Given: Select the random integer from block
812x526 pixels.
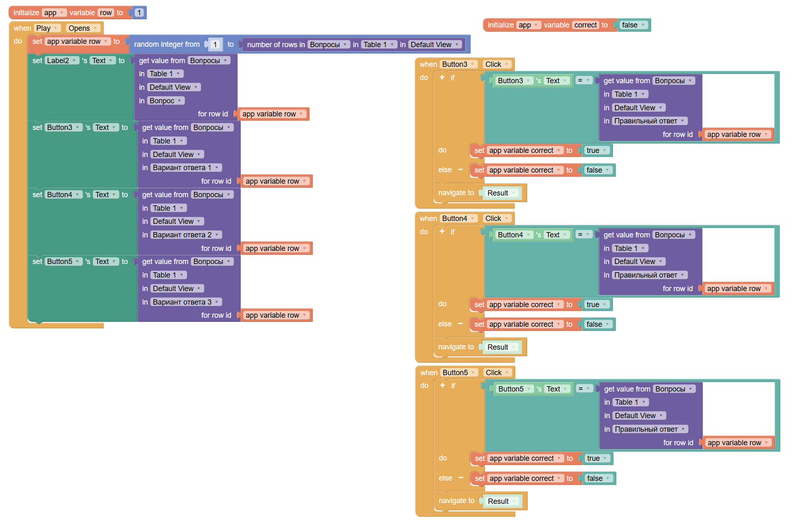Looking at the screenshot, I should click(x=166, y=45).
